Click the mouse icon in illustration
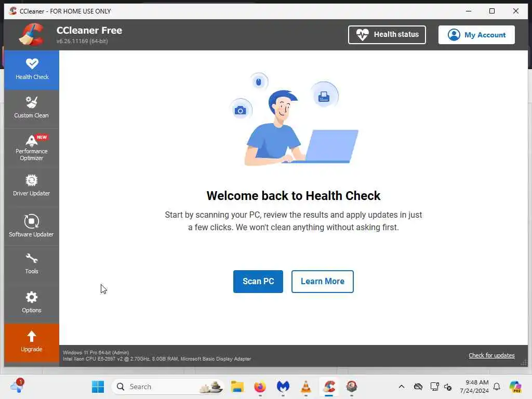 pyautogui.click(x=259, y=82)
